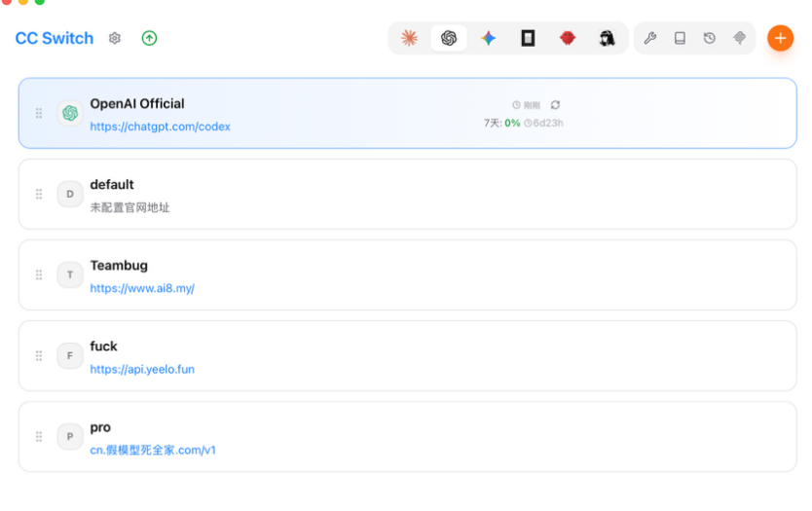812x511 pixels.
Task: Open the api.yeelo.fun link
Action: point(142,369)
